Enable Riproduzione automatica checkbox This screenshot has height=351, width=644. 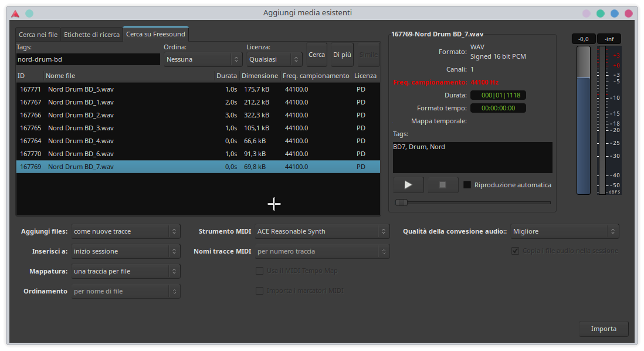click(467, 185)
